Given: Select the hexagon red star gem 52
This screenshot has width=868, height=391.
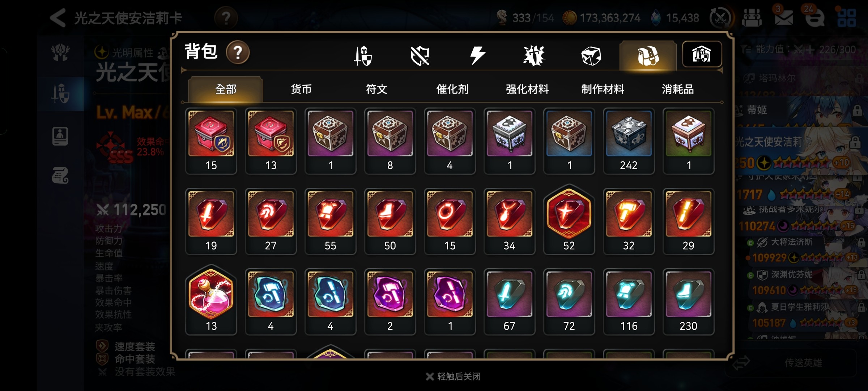Looking at the screenshot, I should [x=569, y=219].
